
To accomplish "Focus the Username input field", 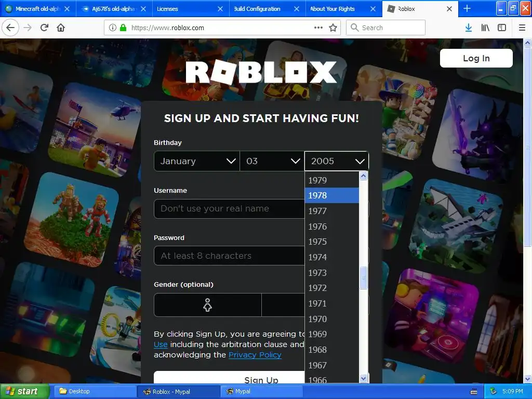I will [229, 209].
